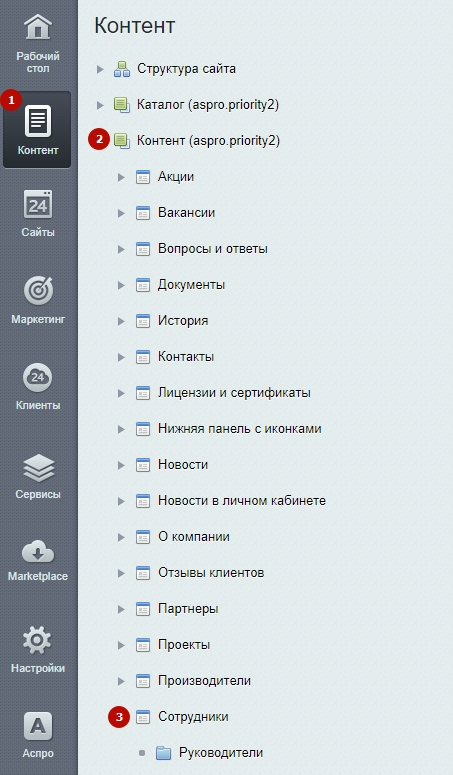Open the Сайты calendar icon

[x=38, y=204]
